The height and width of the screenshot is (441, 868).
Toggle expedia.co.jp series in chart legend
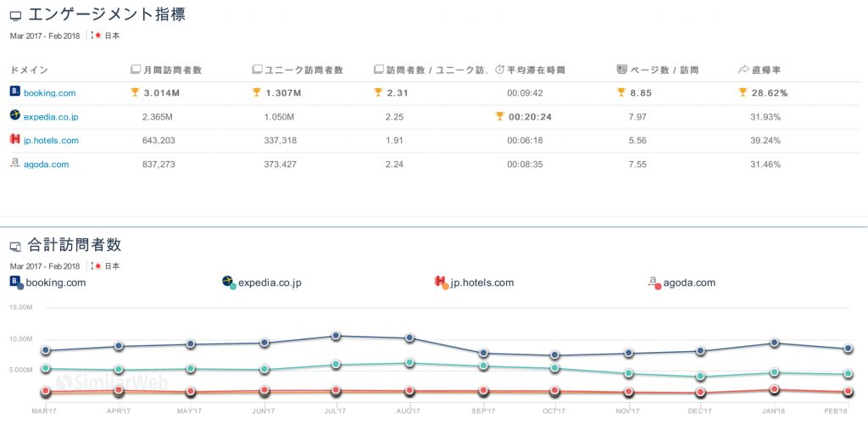[261, 282]
